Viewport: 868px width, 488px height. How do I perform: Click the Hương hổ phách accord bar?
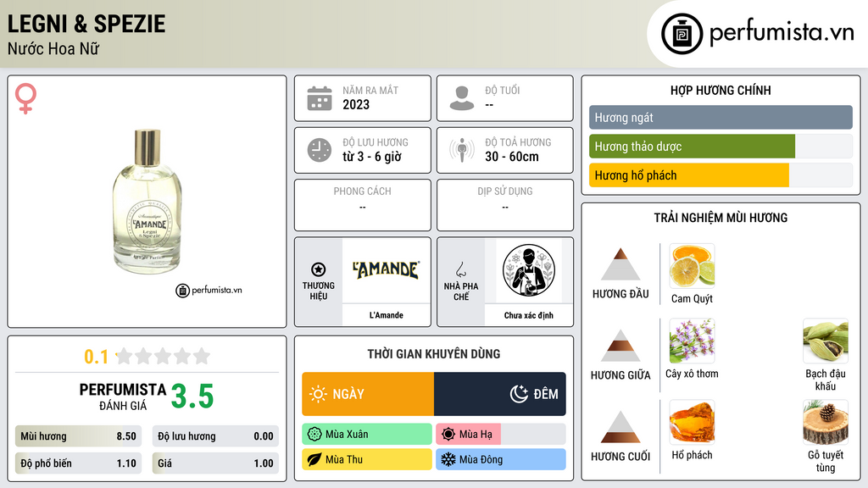721,175
